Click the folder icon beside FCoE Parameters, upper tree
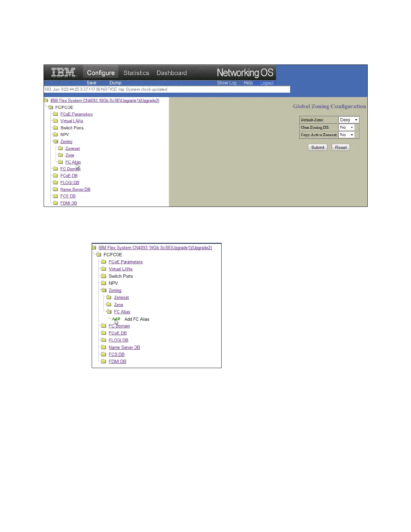Image resolution: width=411 pixels, height=532 pixels. (x=56, y=114)
